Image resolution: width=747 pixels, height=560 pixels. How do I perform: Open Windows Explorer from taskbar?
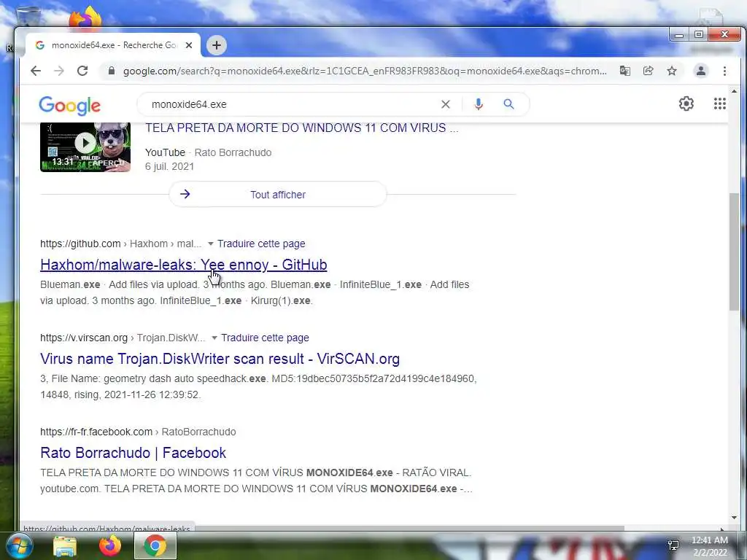(65, 546)
